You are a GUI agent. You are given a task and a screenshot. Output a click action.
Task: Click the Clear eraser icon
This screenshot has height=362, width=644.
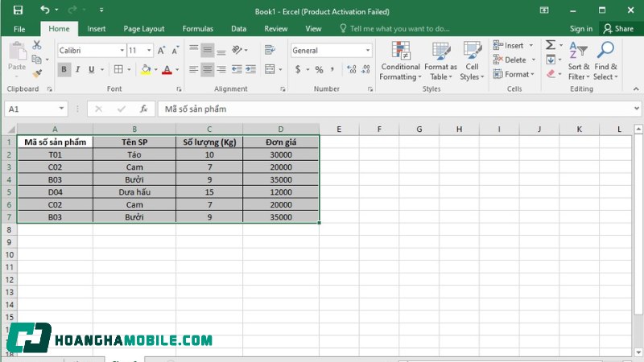click(551, 74)
